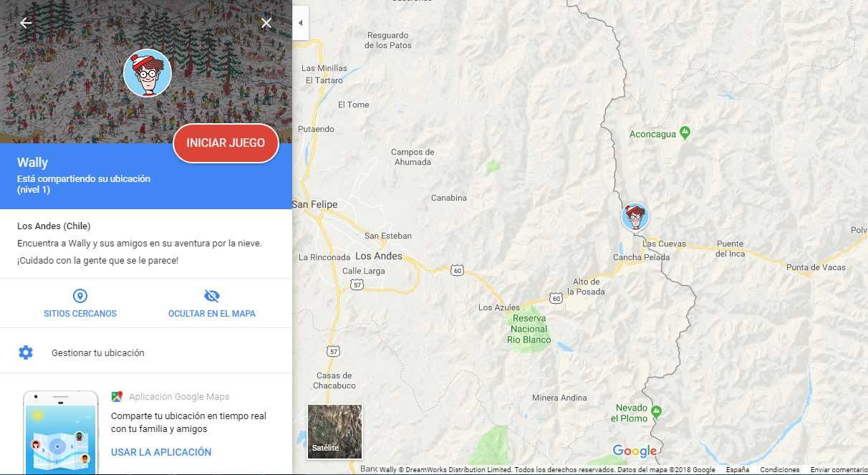The width and height of the screenshot is (868, 475).
Task: Switch to Satélite map view
Action: point(334,431)
